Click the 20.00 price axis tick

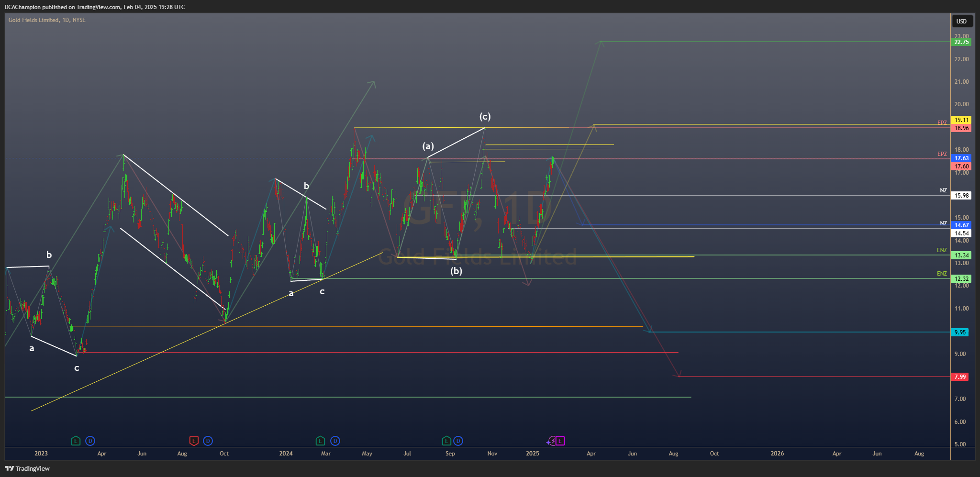click(961, 104)
